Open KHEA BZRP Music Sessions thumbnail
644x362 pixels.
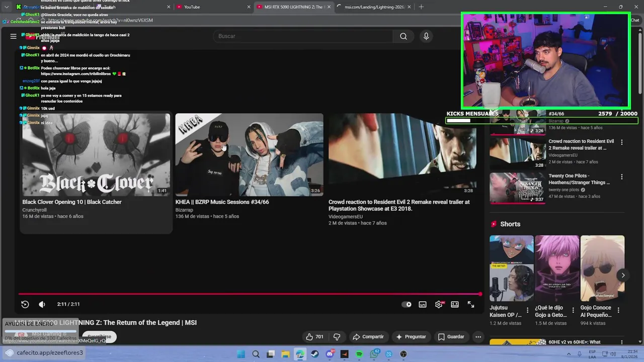249,154
